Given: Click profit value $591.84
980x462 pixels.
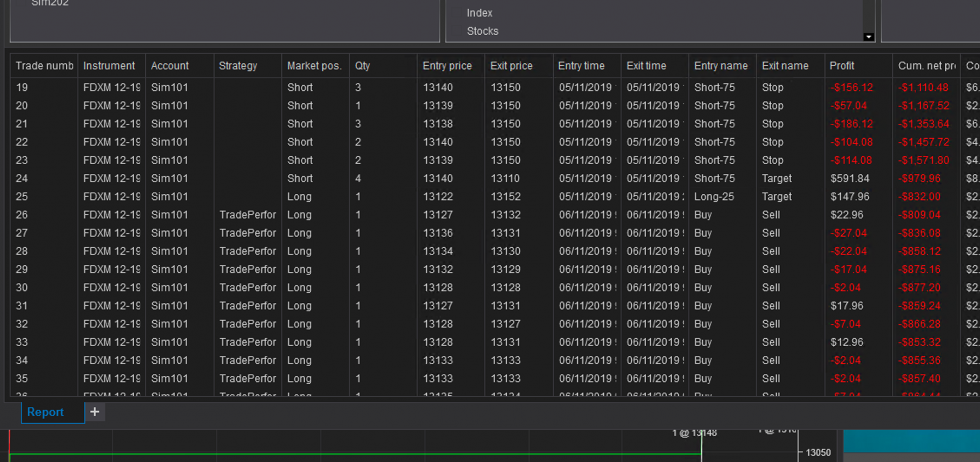Looking at the screenshot, I should [850, 178].
